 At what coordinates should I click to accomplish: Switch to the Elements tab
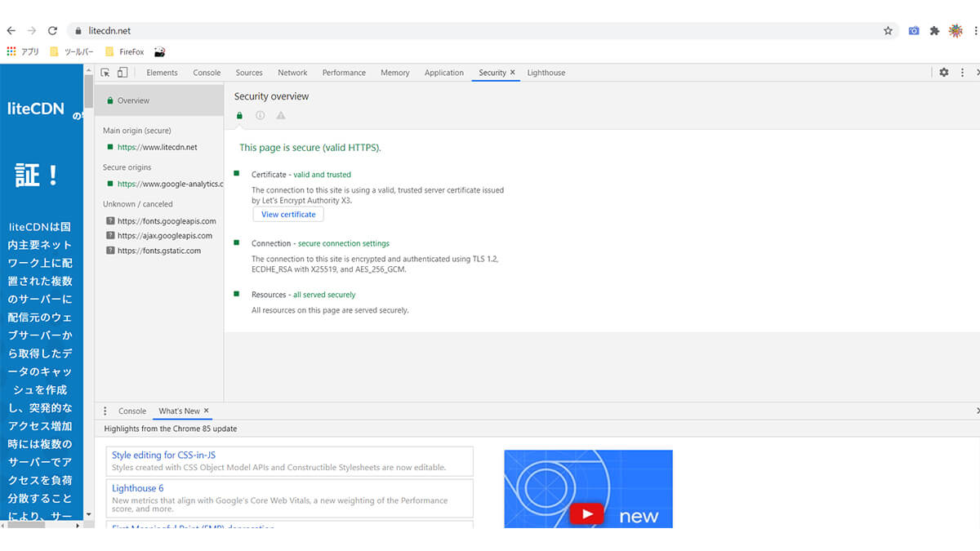click(x=162, y=73)
